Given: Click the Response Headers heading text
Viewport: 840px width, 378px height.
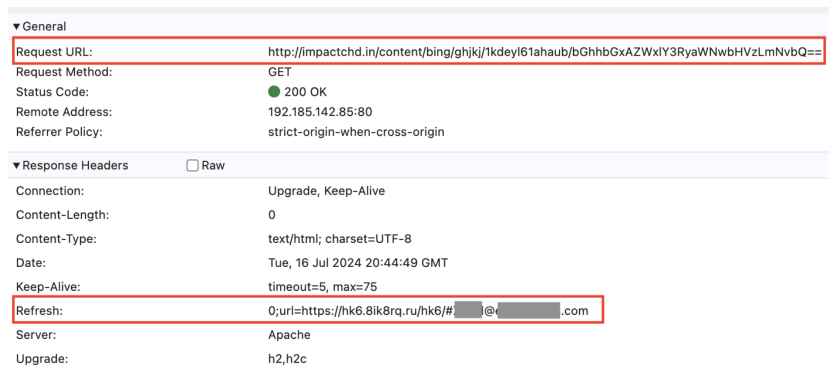Looking at the screenshot, I should pyautogui.click(x=76, y=165).
